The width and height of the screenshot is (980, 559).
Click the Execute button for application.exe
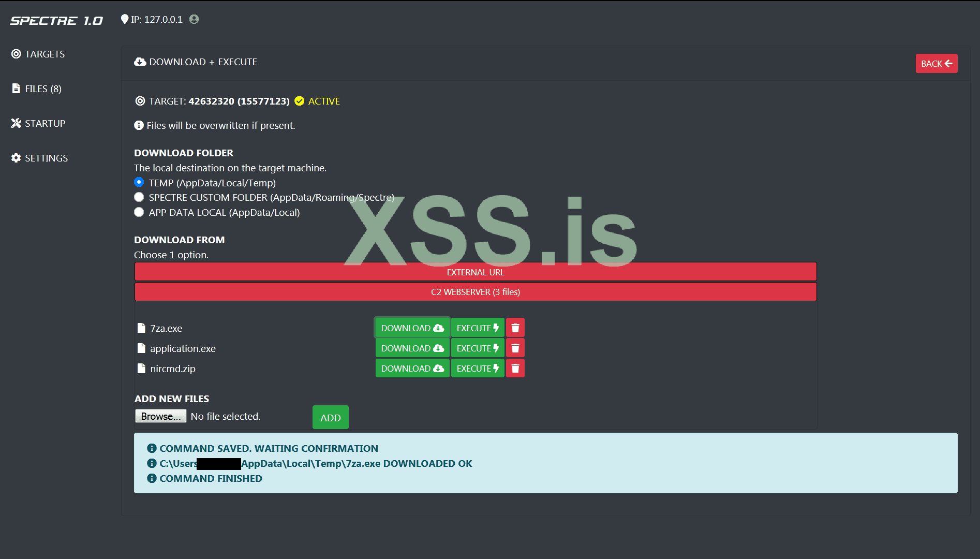(478, 348)
